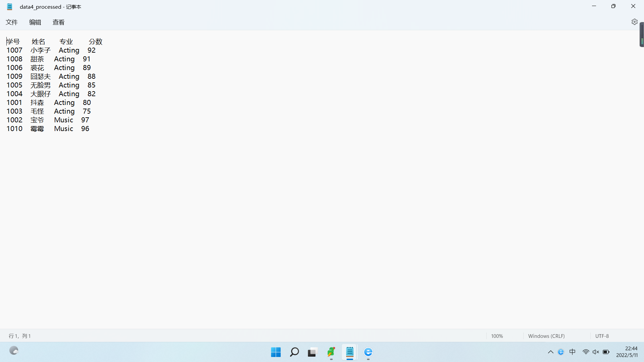
Task: Expand hidden system tray icons chevron
Action: (x=550, y=352)
